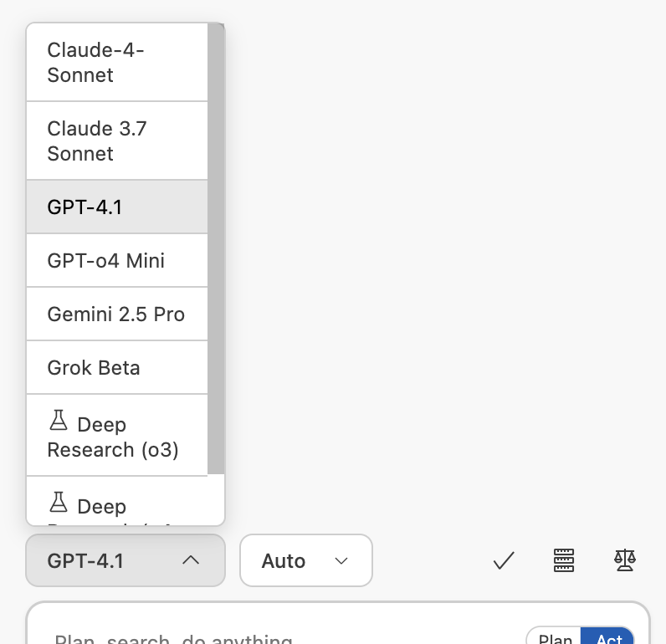
Task: Click the flask icon beside Deep Research (o3)
Action: pos(59,420)
